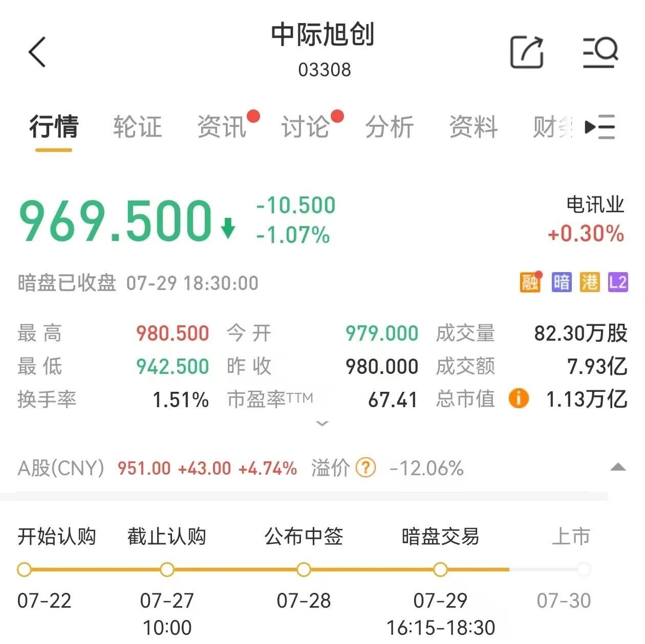Tap the title 中际旭创

click(323, 34)
